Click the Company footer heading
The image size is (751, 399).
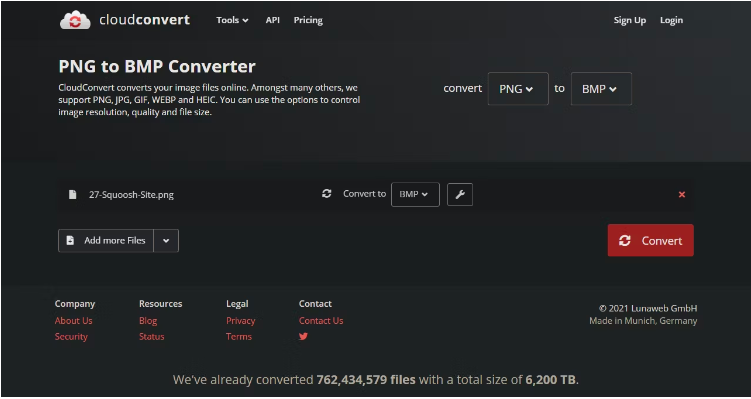click(75, 304)
